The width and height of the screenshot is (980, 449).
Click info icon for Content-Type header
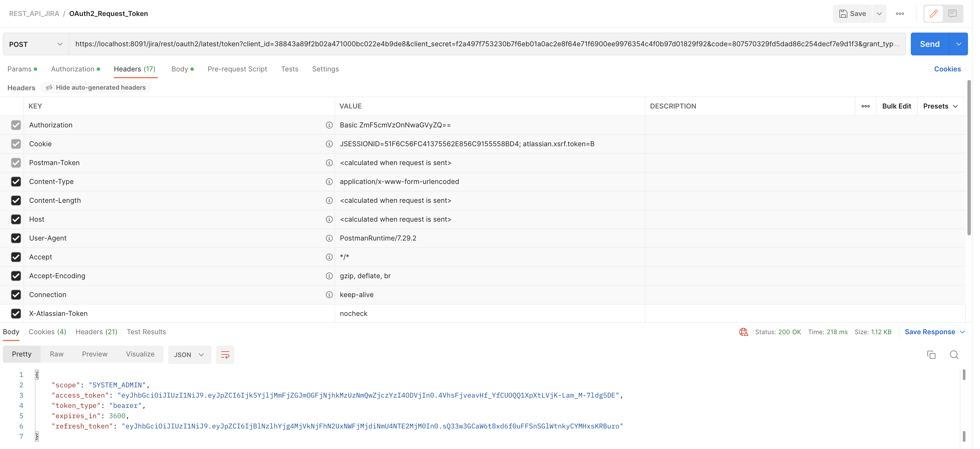click(x=329, y=182)
